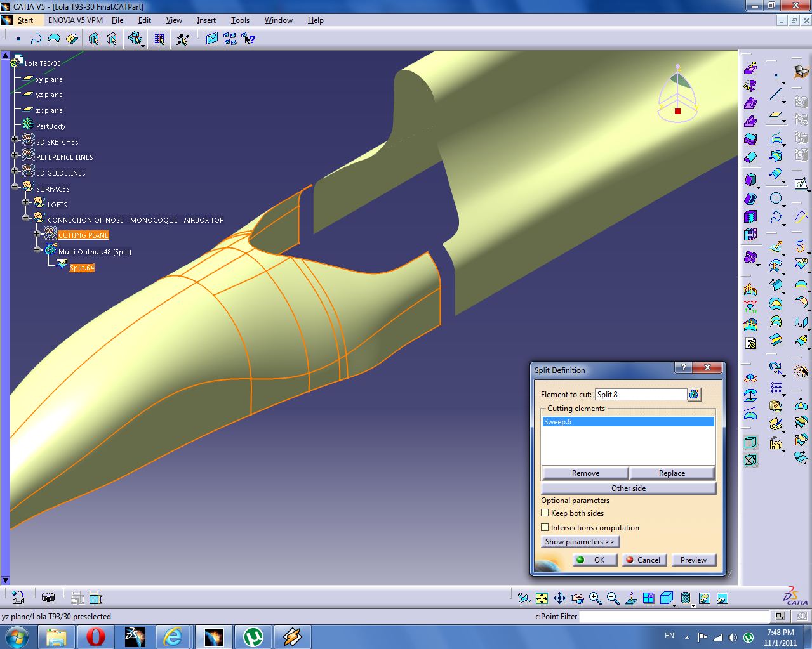Click the rectangular pattern icon in right toolbar
This screenshot has width=812, height=649.
776,387
